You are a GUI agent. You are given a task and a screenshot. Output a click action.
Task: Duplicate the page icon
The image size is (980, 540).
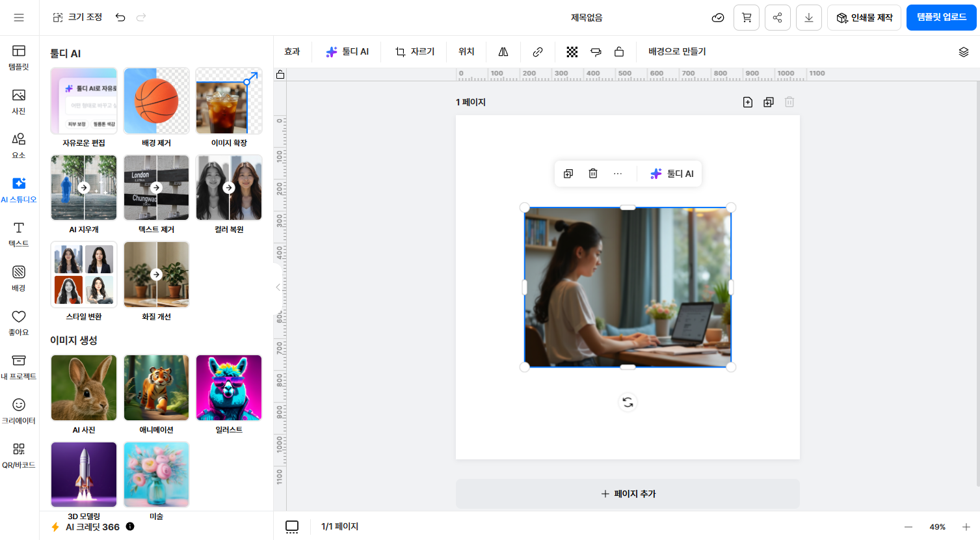769,102
